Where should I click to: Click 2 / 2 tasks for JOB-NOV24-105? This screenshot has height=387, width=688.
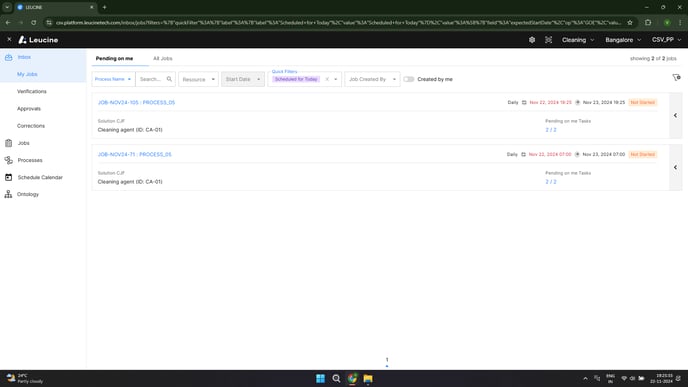(551, 130)
